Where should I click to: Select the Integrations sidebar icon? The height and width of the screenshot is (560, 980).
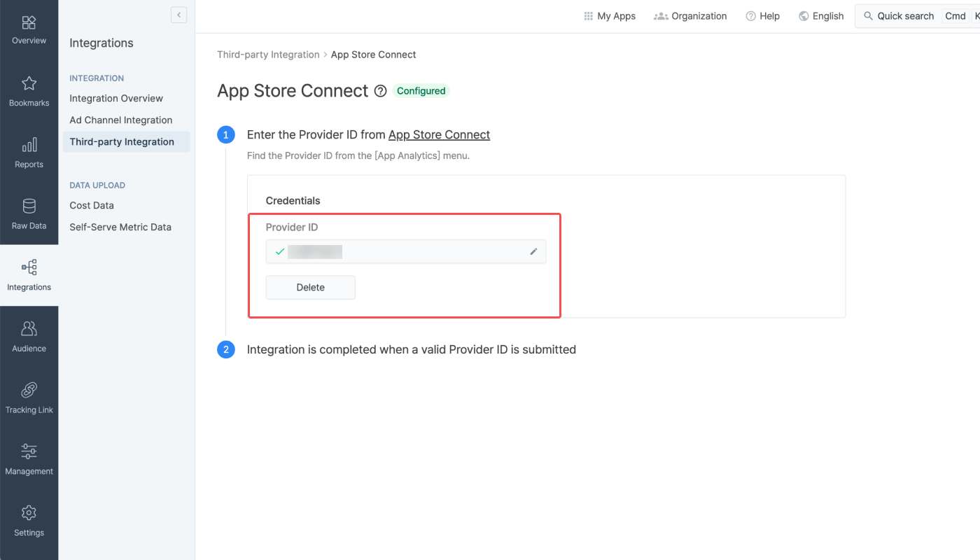point(29,267)
